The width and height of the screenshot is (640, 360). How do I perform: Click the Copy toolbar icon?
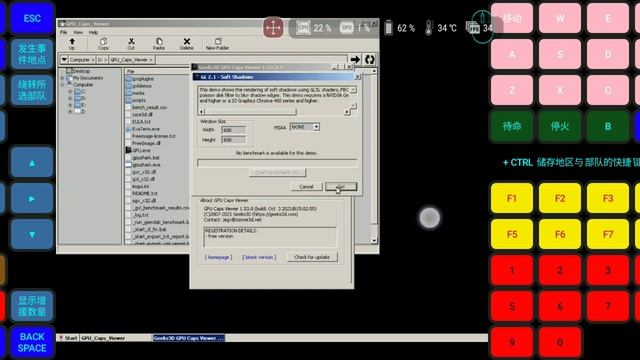[x=103, y=44]
